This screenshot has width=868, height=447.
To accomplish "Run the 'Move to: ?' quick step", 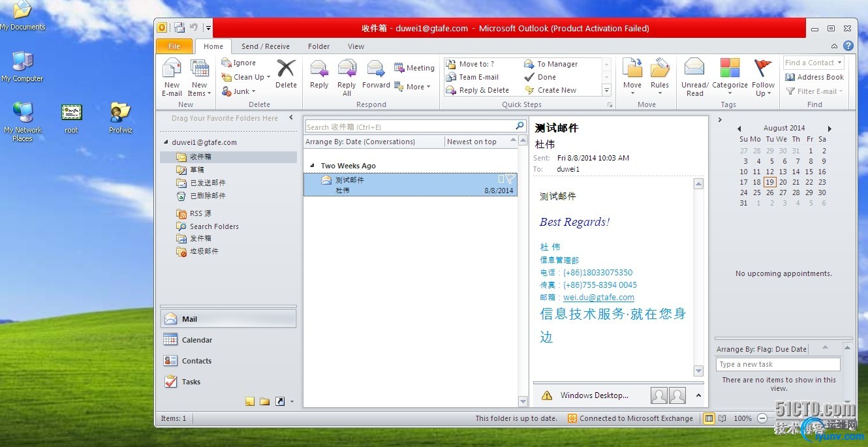I will coord(470,64).
